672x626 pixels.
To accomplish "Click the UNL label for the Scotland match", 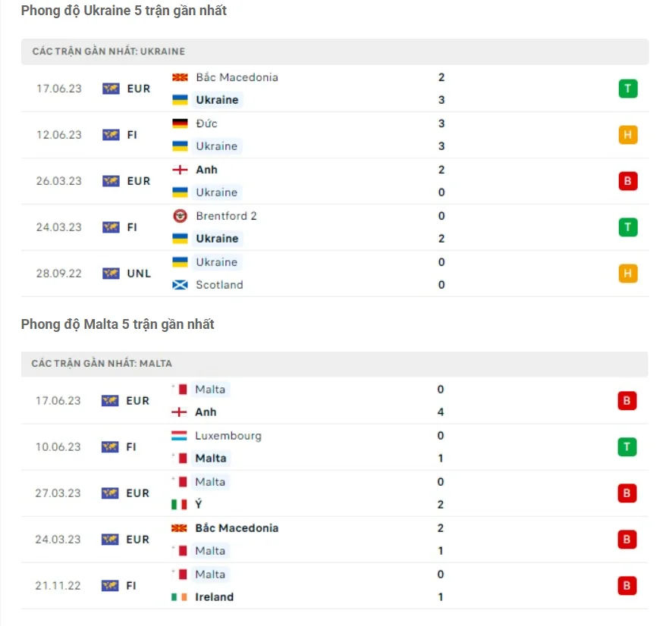I will pos(137,274).
